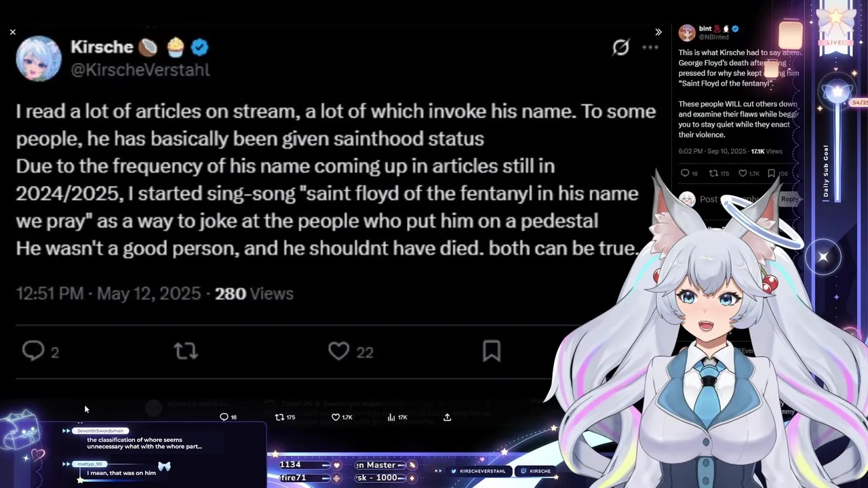The width and height of the screenshot is (868, 488).
Task: Repost Kirsche's tweet using the retweet icon
Action: pyautogui.click(x=185, y=351)
